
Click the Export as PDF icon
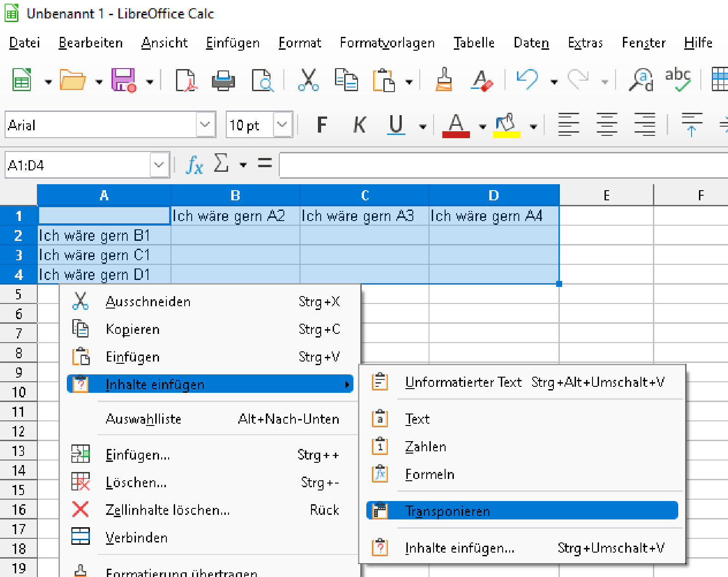pos(185,80)
